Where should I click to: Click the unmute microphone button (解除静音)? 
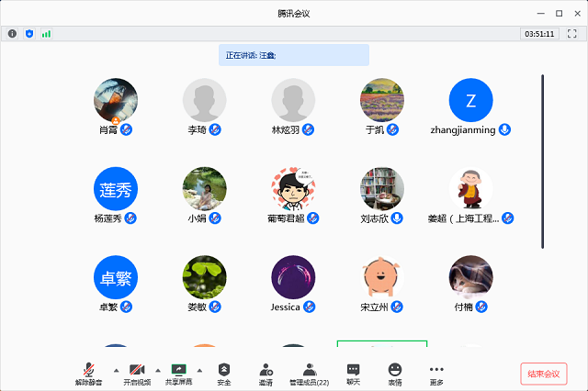[x=88, y=372]
